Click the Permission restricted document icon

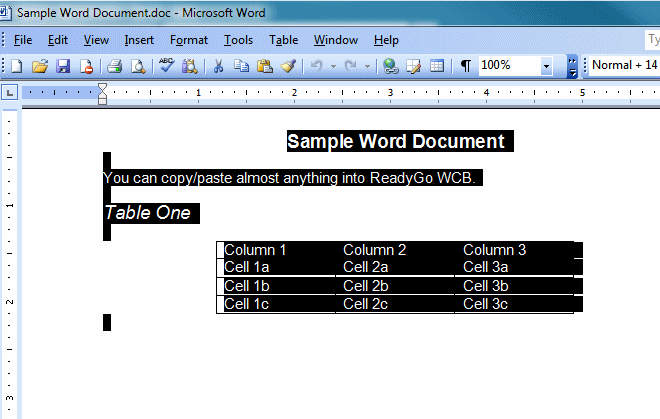pos(86,66)
